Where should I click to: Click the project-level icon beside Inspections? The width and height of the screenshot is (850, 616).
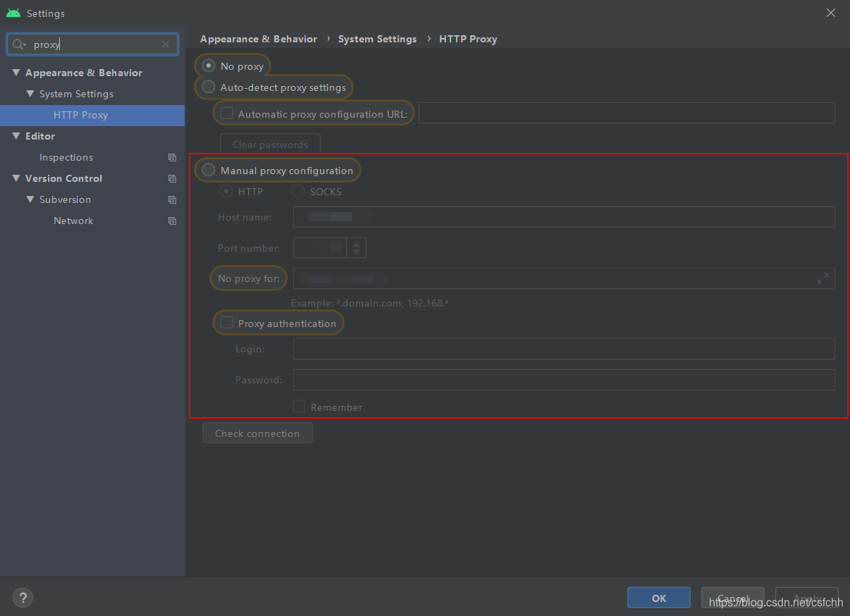click(x=172, y=157)
